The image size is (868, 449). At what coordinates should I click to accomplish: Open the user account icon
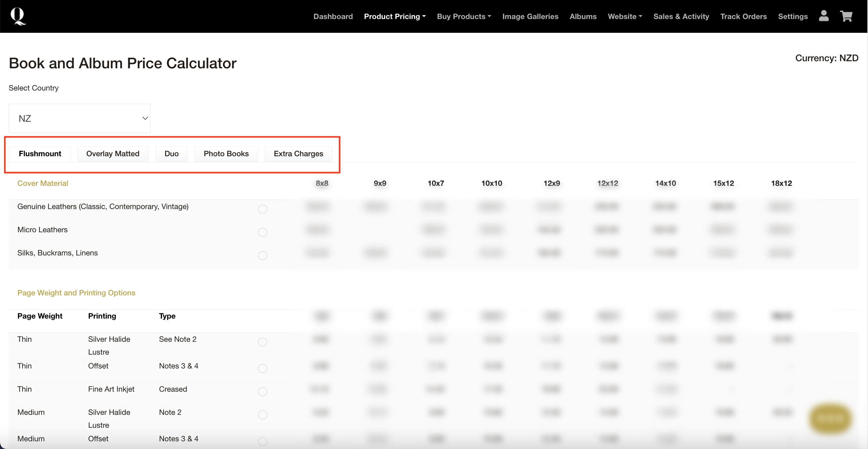click(x=824, y=16)
